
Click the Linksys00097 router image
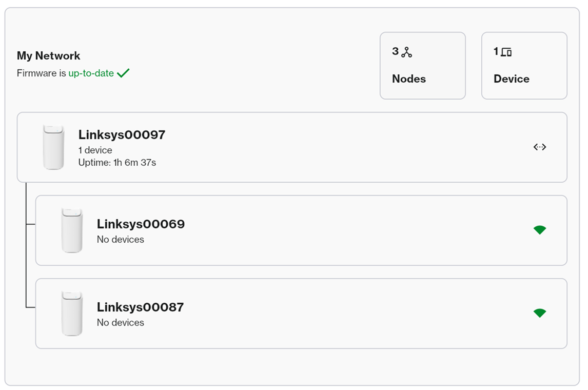54,147
